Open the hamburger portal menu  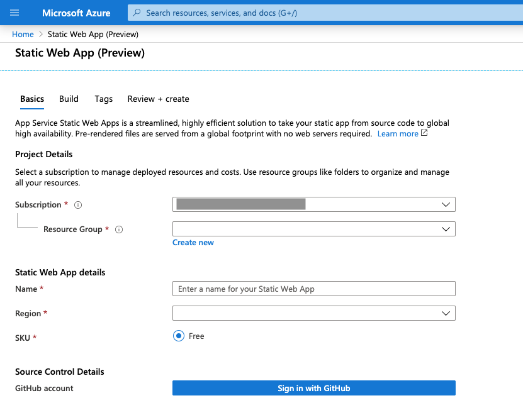coord(14,13)
